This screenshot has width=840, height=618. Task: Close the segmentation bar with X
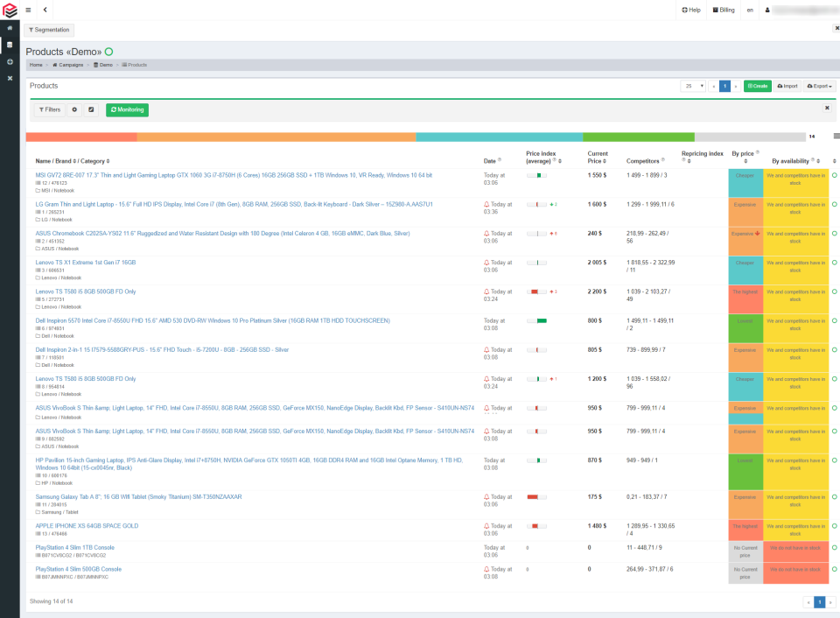[x=836, y=28]
